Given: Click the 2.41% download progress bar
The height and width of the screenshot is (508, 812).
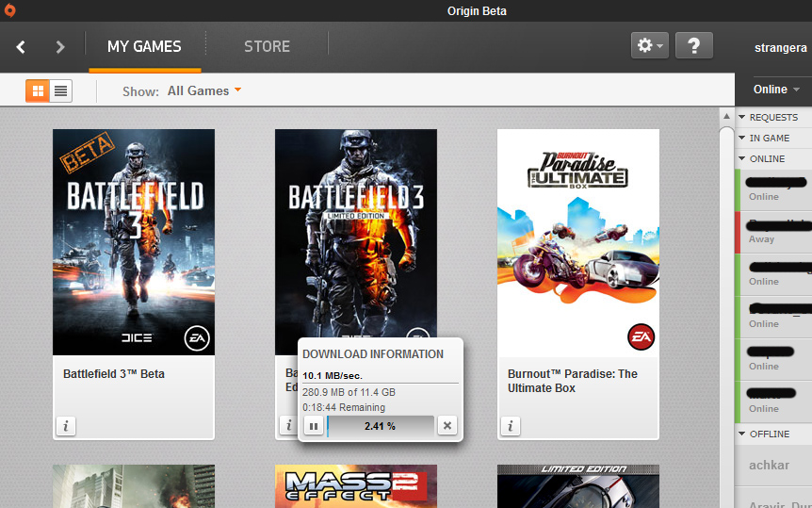Looking at the screenshot, I should tap(380, 426).
